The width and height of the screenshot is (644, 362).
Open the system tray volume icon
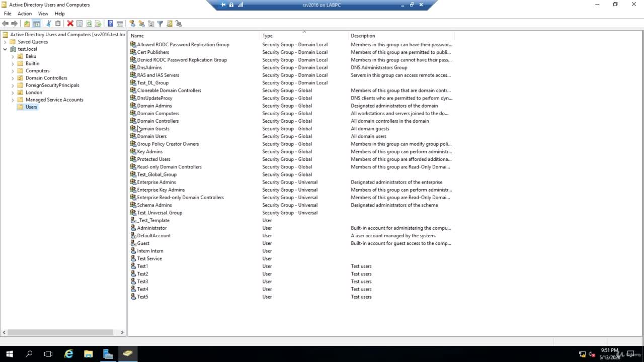coord(592,354)
